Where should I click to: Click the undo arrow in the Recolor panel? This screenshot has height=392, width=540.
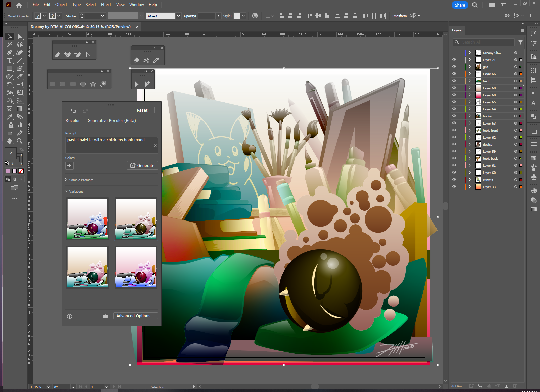pos(73,111)
